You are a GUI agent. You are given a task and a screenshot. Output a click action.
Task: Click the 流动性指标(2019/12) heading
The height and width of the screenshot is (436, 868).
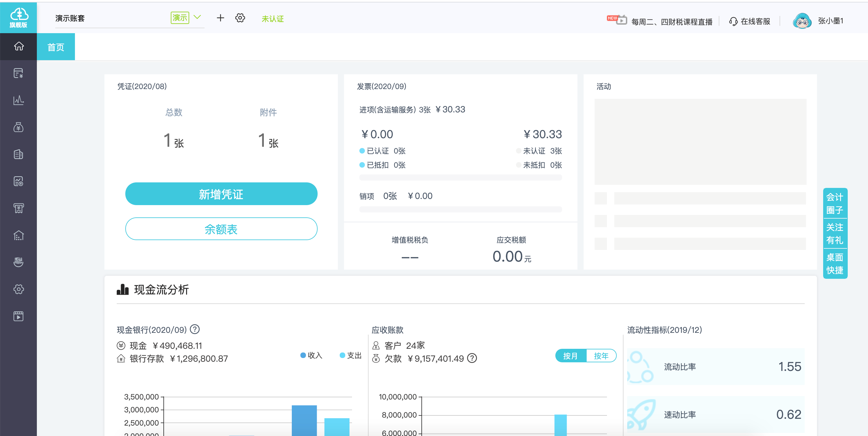click(664, 330)
